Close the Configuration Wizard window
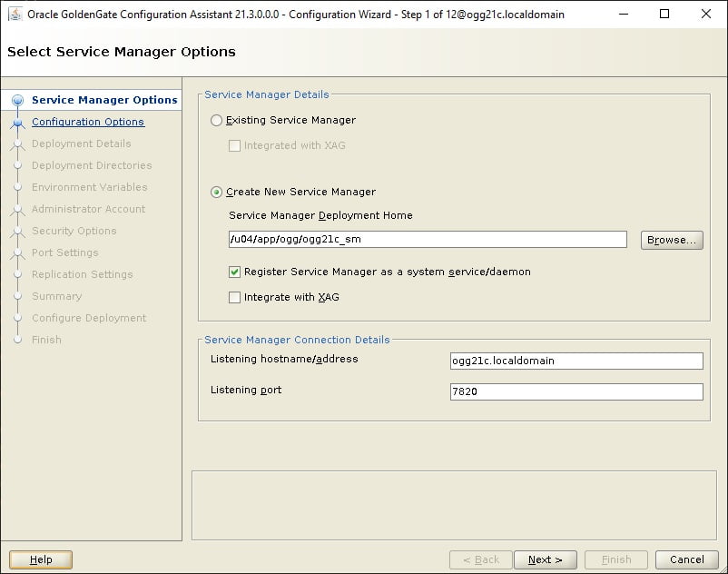Screen dimensions: 728x574 pos(705,14)
